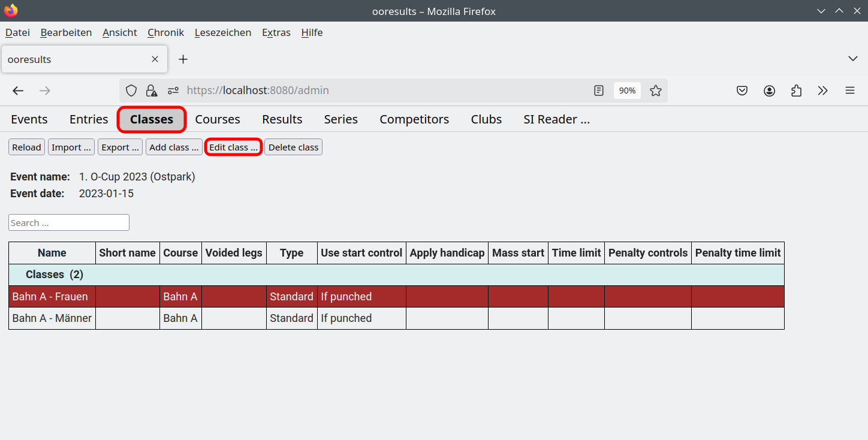Click Standard type cell in Männer row
This screenshot has width=868, height=440.
(x=292, y=318)
